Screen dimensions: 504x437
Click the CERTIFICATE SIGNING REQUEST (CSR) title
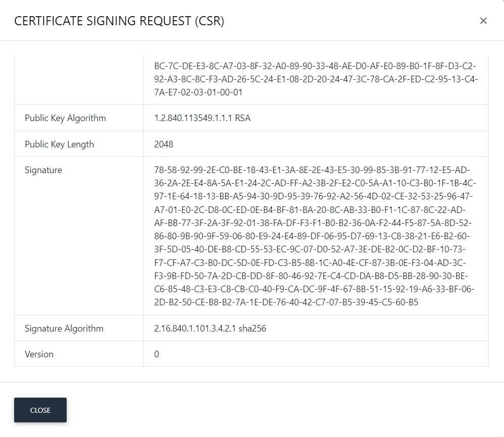[x=119, y=21]
